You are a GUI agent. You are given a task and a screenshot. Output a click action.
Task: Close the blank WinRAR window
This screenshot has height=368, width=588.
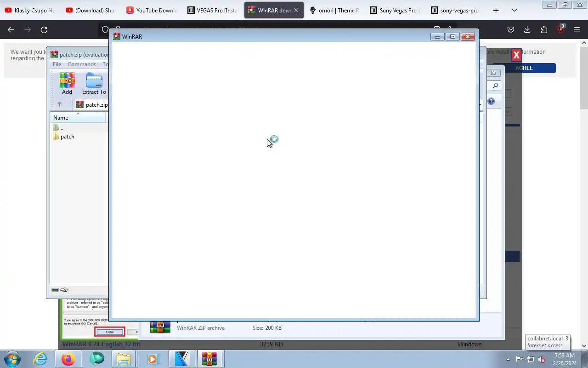coord(468,36)
